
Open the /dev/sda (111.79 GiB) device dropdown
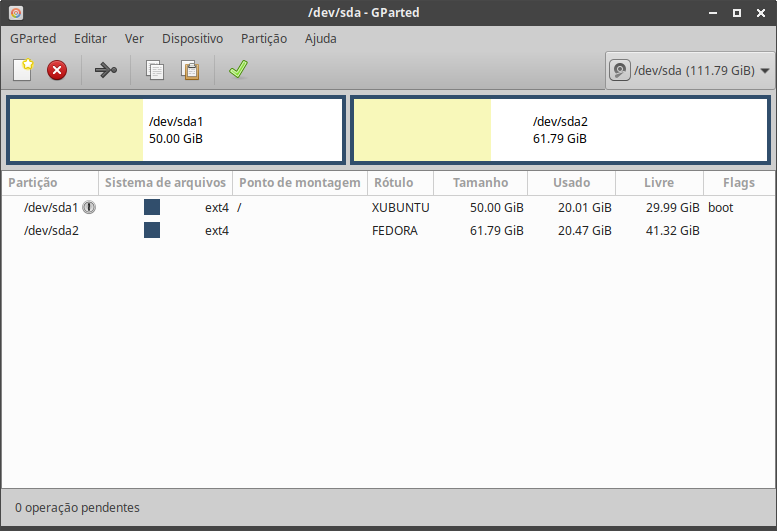(x=690, y=70)
